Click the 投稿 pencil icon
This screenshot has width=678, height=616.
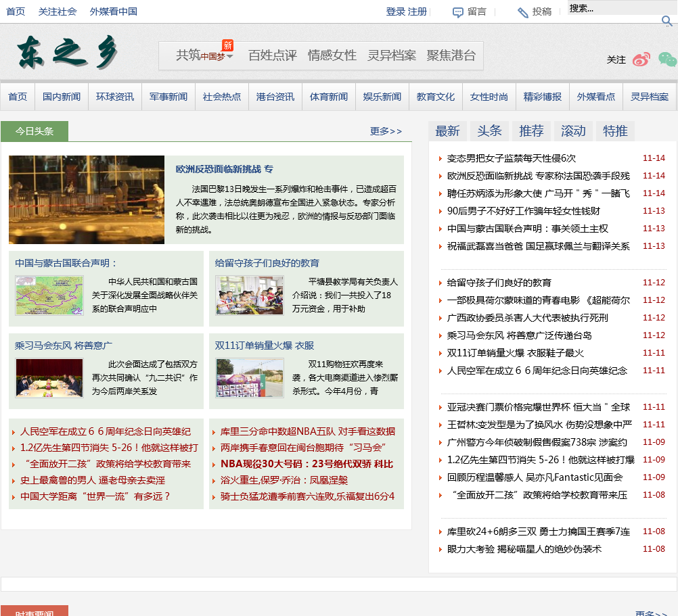point(523,13)
